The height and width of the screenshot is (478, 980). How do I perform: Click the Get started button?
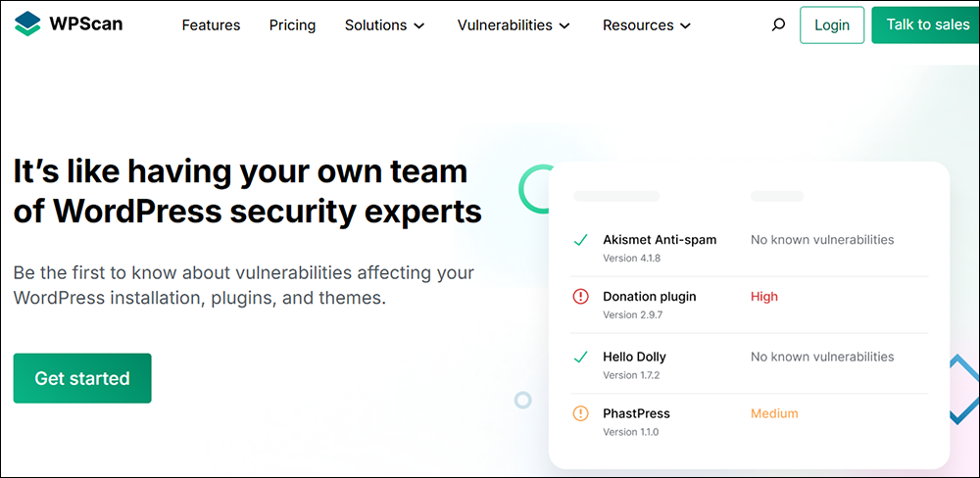click(x=82, y=378)
